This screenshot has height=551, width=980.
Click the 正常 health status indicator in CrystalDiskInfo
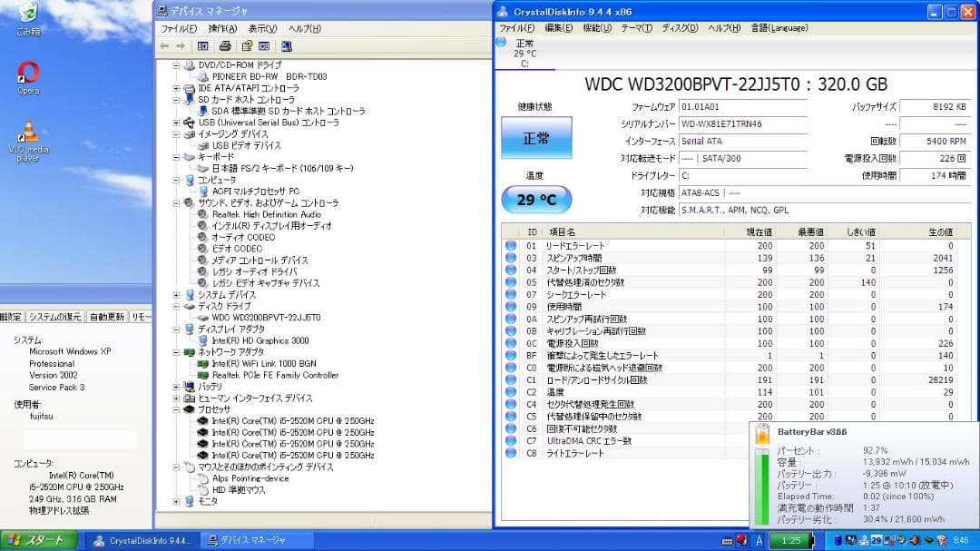pyautogui.click(x=536, y=138)
